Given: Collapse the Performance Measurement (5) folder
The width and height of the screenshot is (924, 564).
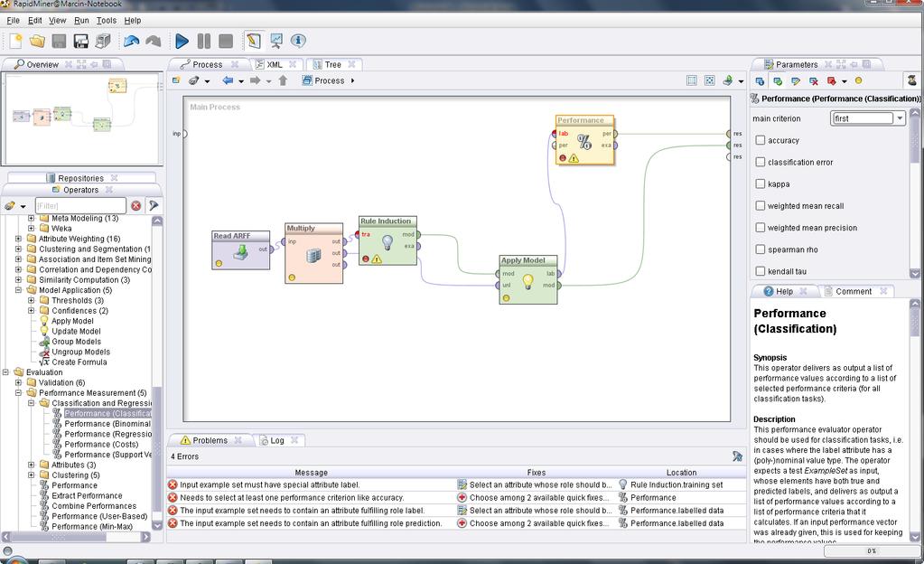Looking at the screenshot, I should pyautogui.click(x=18, y=393).
